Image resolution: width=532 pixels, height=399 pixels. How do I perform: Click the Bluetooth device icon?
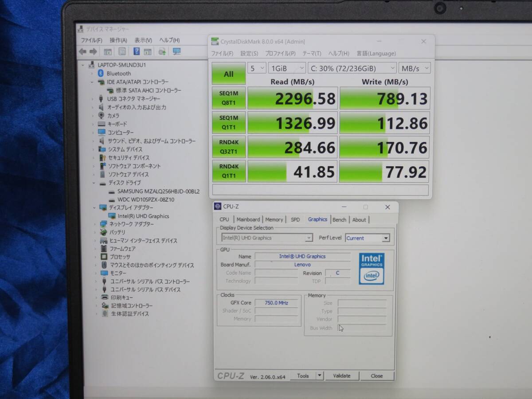101,73
